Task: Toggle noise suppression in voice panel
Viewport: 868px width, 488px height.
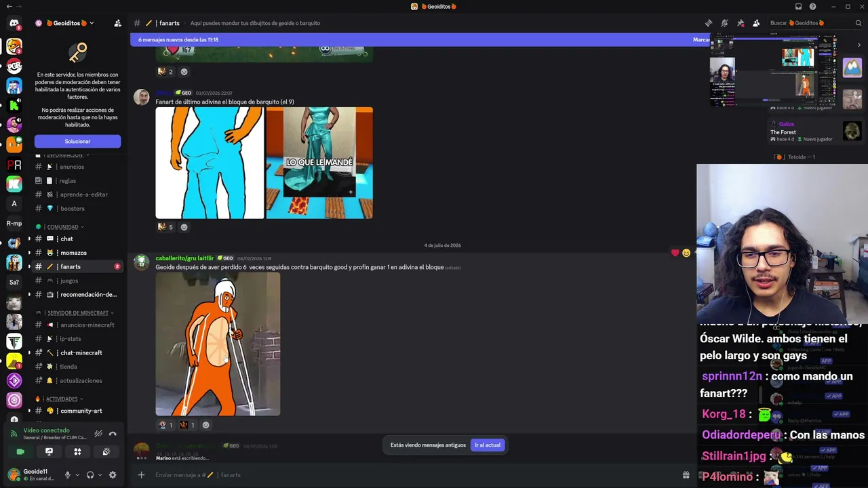Action: pos(98,434)
